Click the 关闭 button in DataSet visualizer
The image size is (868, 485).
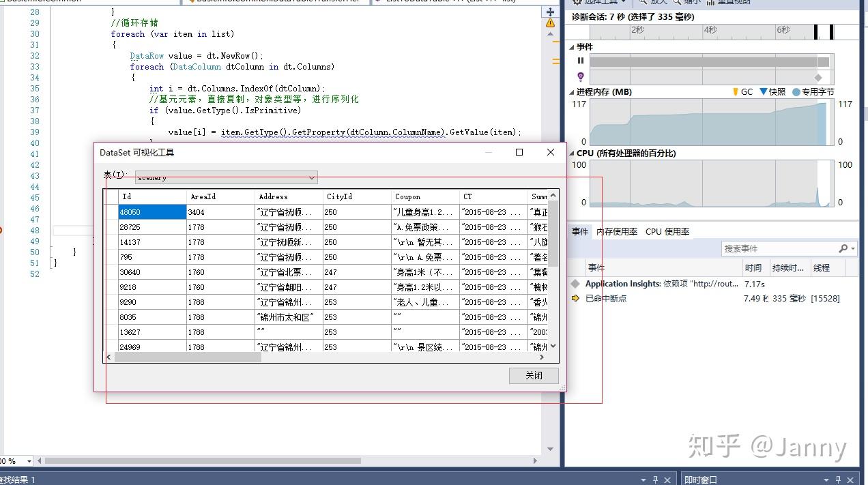(x=534, y=375)
